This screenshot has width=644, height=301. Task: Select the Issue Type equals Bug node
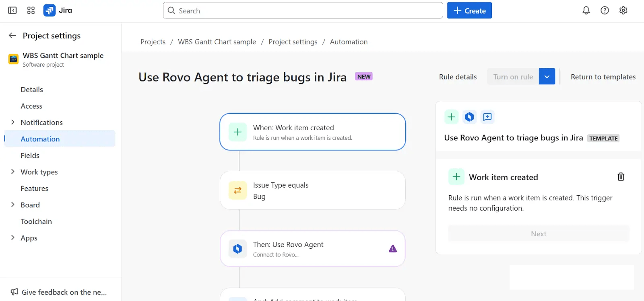click(313, 190)
